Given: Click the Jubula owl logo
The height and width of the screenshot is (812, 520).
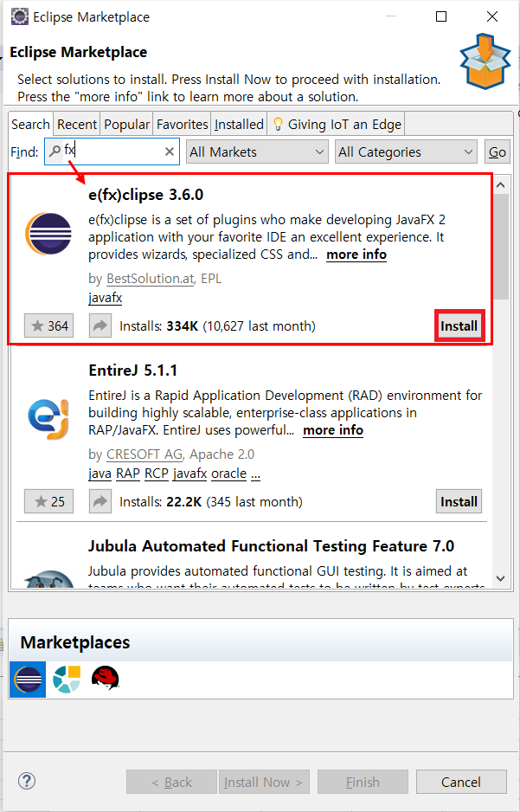Looking at the screenshot, I should (49, 579).
